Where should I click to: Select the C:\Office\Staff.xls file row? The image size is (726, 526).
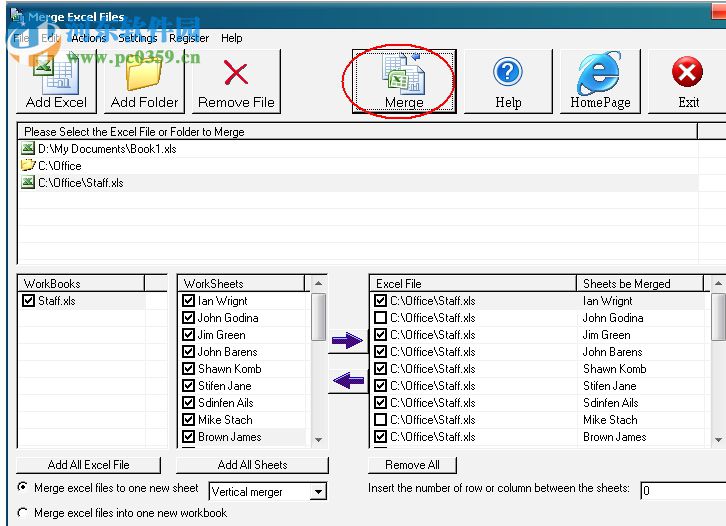(x=358, y=182)
